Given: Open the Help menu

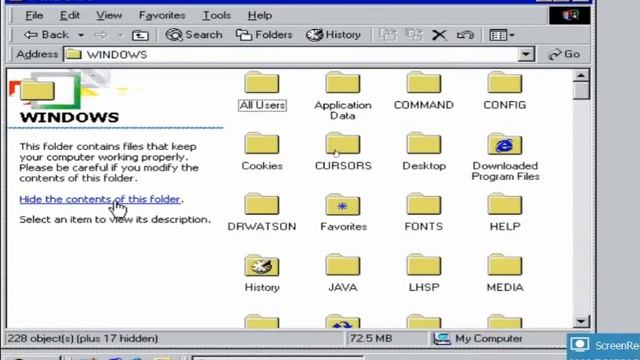Looking at the screenshot, I should (260, 16).
